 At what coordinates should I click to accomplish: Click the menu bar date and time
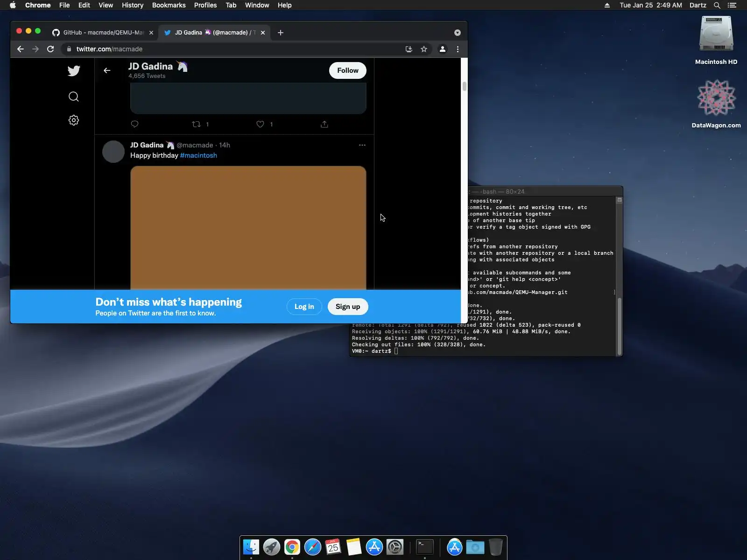(x=651, y=5)
